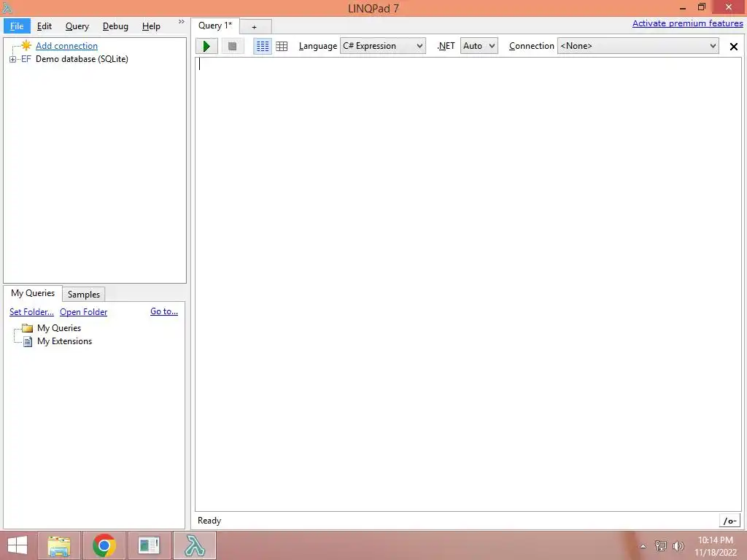
Task: Open the Windows Start menu
Action: coord(18,545)
